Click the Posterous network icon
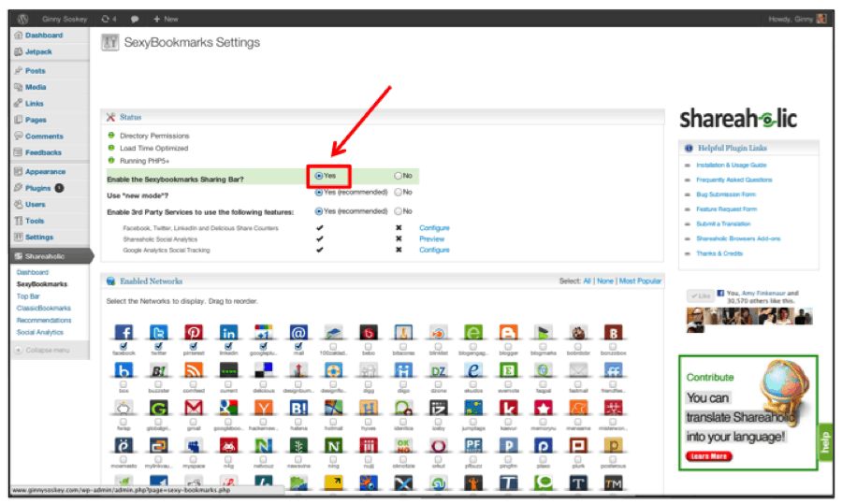This screenshot has width=842, height=504. point(613,445)
